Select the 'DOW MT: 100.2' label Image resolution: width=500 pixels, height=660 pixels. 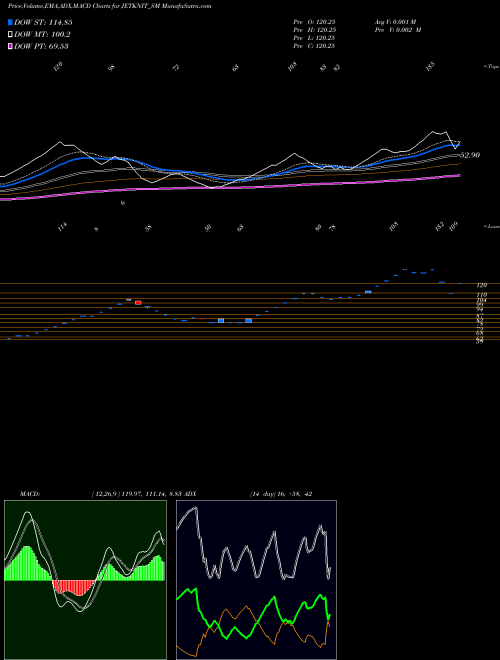tap(42, 35)
